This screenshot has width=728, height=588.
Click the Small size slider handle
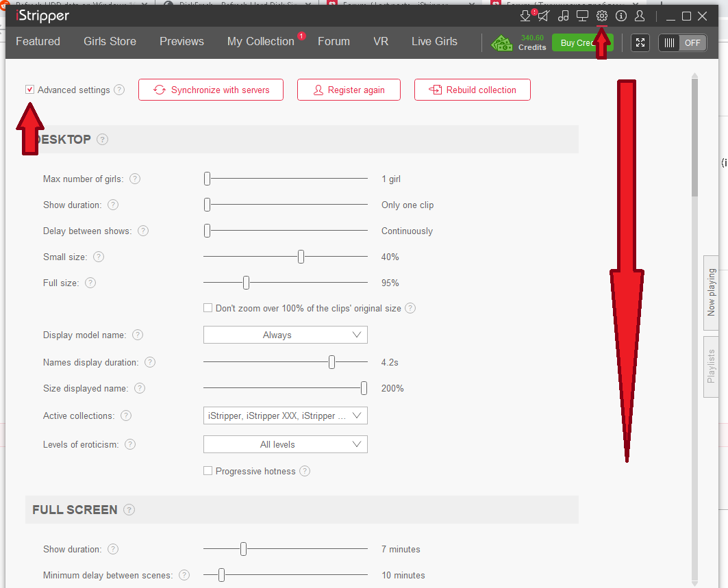(301, 256)
